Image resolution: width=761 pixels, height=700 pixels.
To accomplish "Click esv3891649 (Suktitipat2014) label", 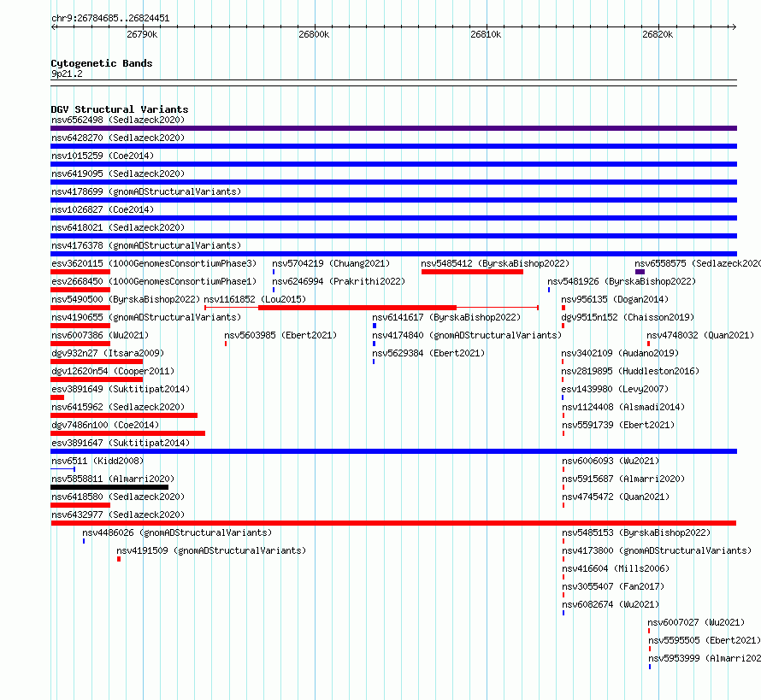I will click(121, 389).
